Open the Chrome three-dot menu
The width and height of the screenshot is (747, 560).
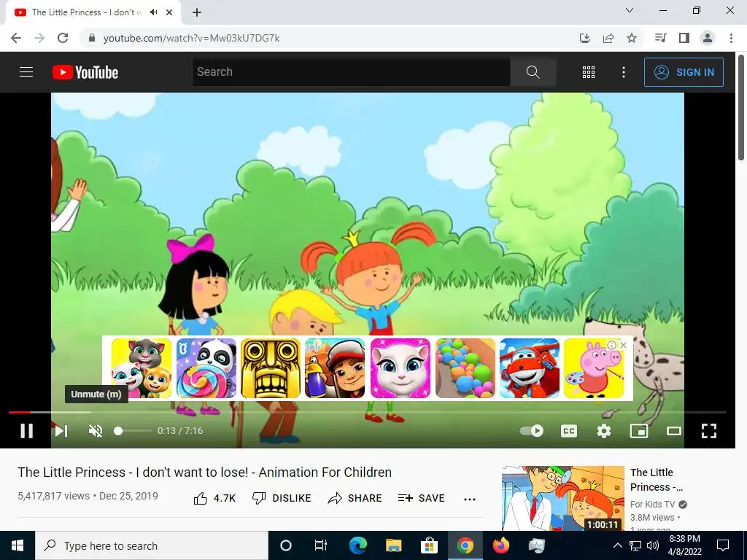click(x=731, y=38)
